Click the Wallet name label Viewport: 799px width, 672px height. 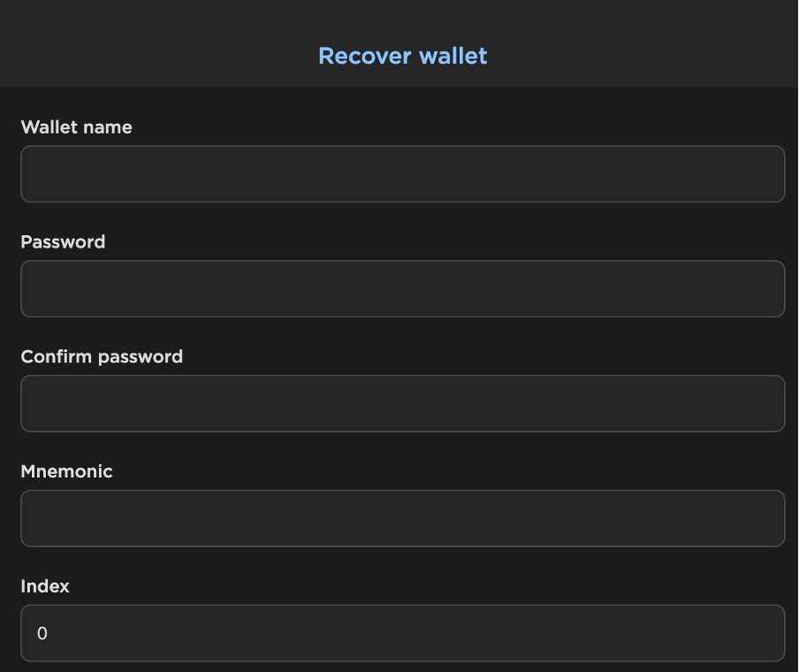point(76,127)
